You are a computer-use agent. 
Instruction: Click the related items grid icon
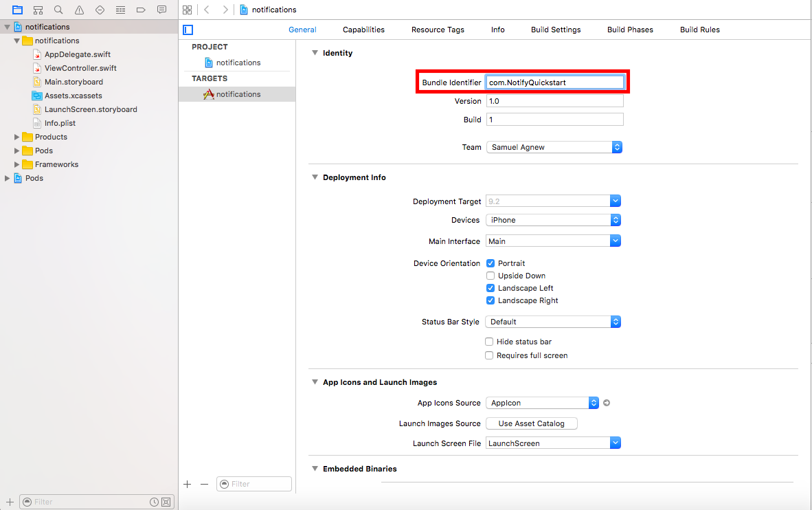coord(188,10)
